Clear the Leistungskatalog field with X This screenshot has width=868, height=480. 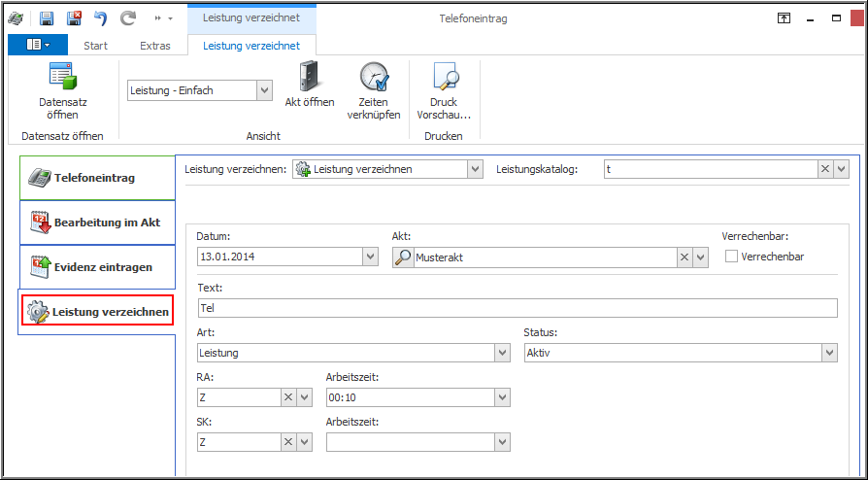(825, 169)
